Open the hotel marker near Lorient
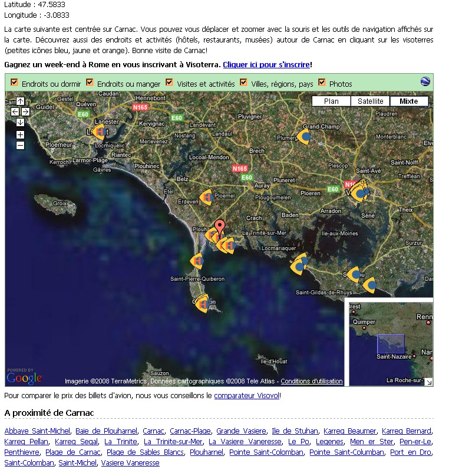This screenshot has width=449, height=476. 100,132
